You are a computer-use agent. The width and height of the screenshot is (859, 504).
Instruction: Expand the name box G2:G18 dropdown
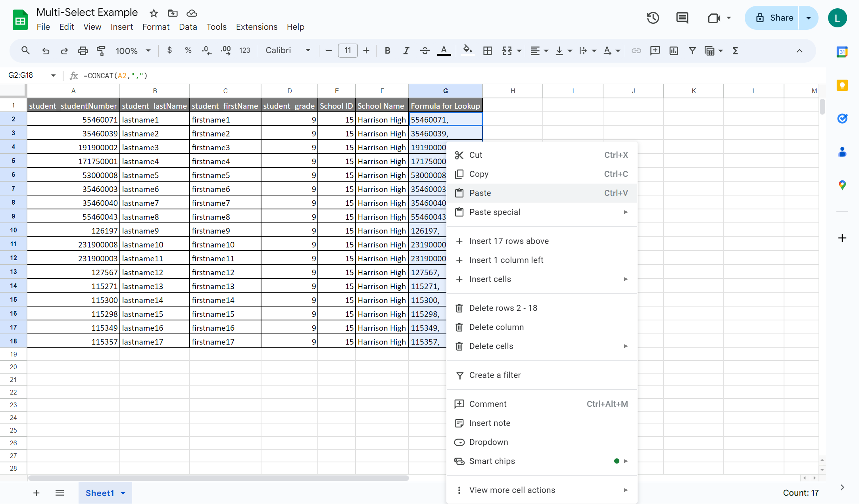coord(53,75)
